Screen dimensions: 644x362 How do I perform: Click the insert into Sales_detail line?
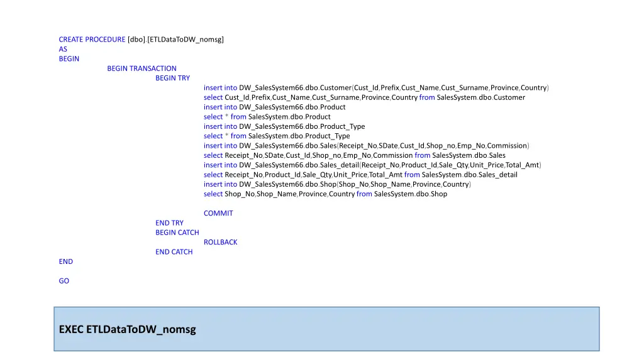coord(372,165)
